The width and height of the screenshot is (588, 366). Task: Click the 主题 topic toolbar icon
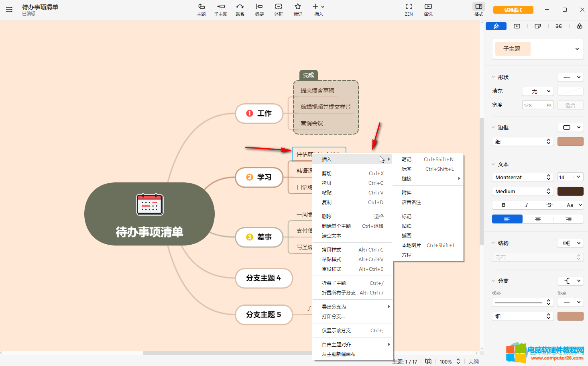pyautogui.click(x=201, y=10)
